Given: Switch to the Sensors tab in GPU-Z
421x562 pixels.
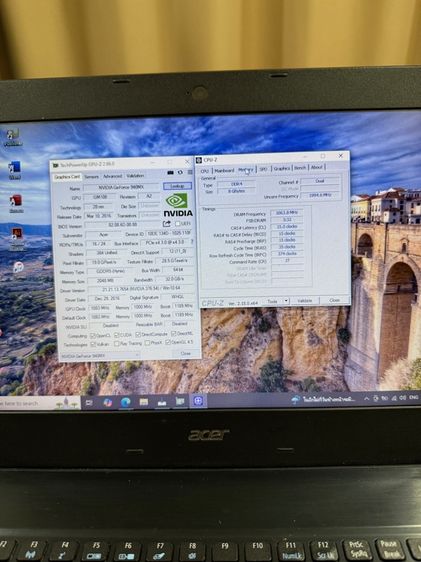Looking at the screenshot, I should click(x=91, y=177).
